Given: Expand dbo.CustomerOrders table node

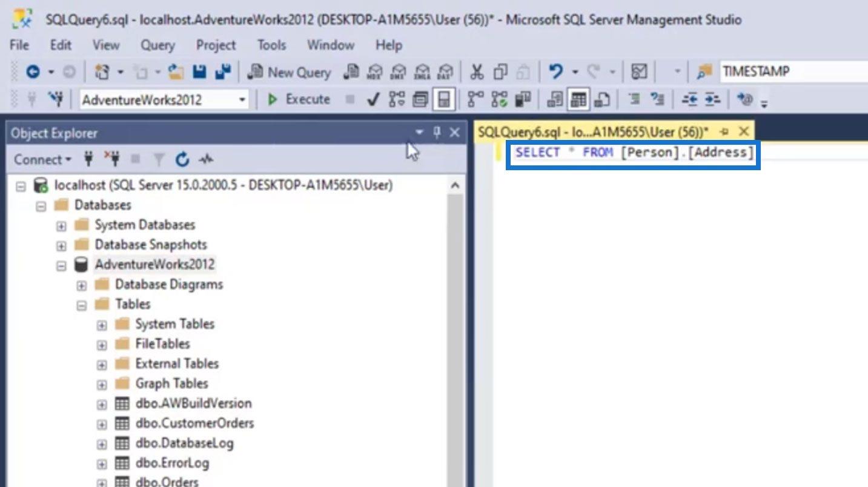Looking at the screenshot, I should pyautogui.click(x=102, y=424).
